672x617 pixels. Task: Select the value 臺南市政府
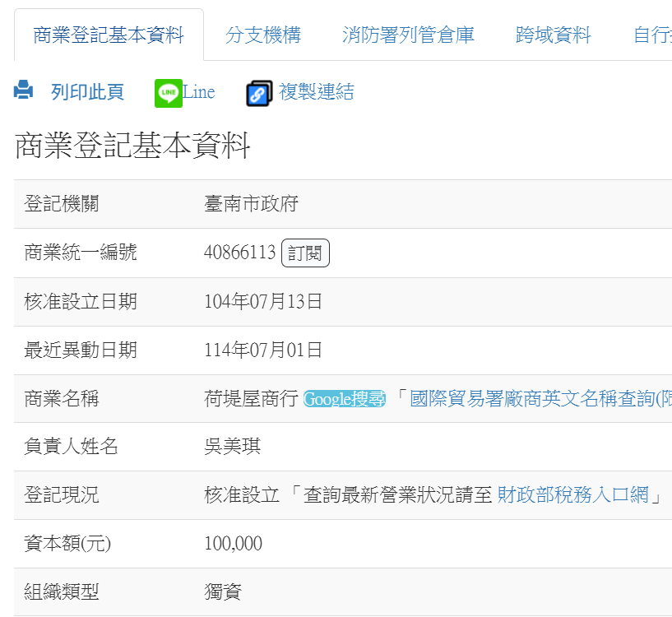tap(251, 204)
